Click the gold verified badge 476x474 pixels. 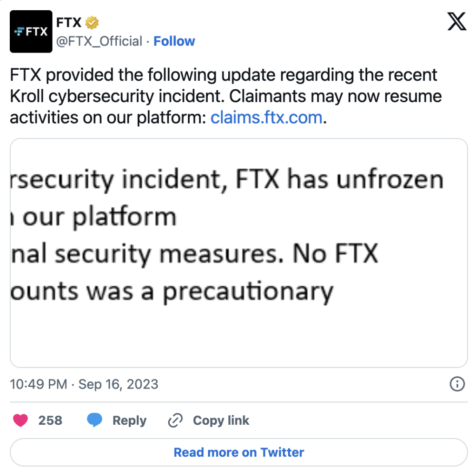tap(92, 22)
